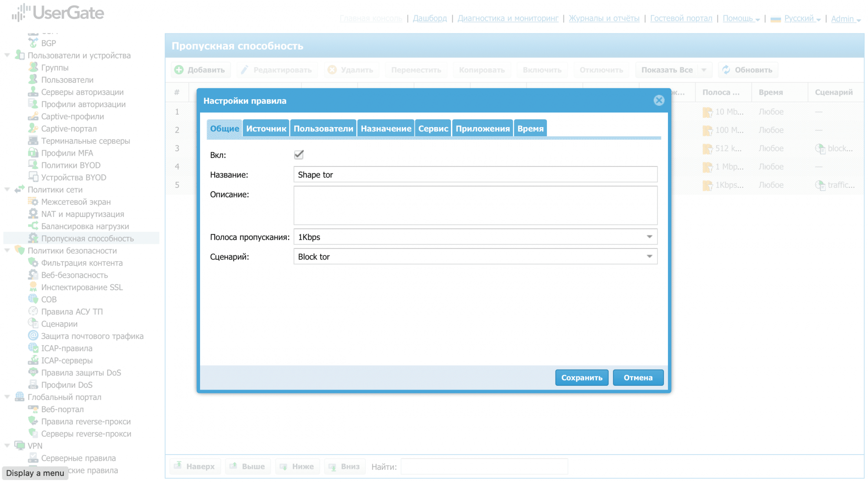
Task: Switch to the Приложения tab
Action: [482, 128]
